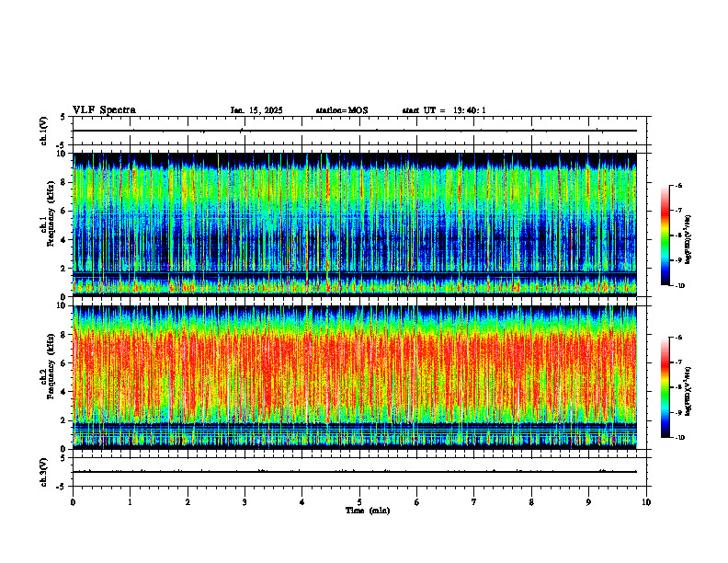The width and height of the screenshot is (728, 563).
Task: Click the ch.1 spectrogram color scale bar
Action: click(665, 236)
